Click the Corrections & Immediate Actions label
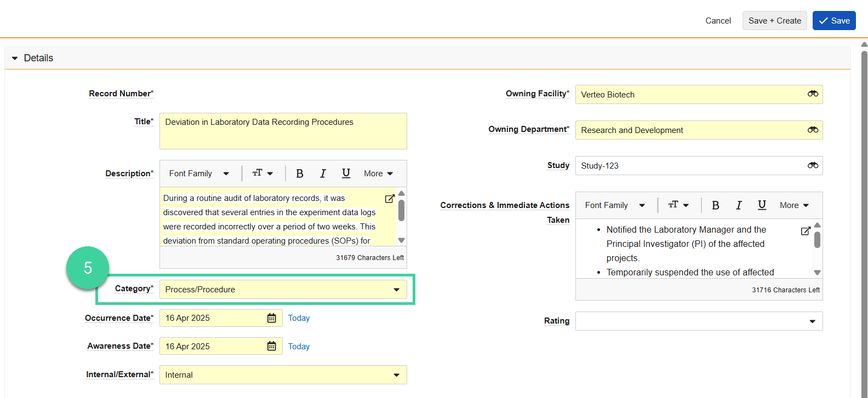Screen dimensions: 868x398 click(505, 212)
